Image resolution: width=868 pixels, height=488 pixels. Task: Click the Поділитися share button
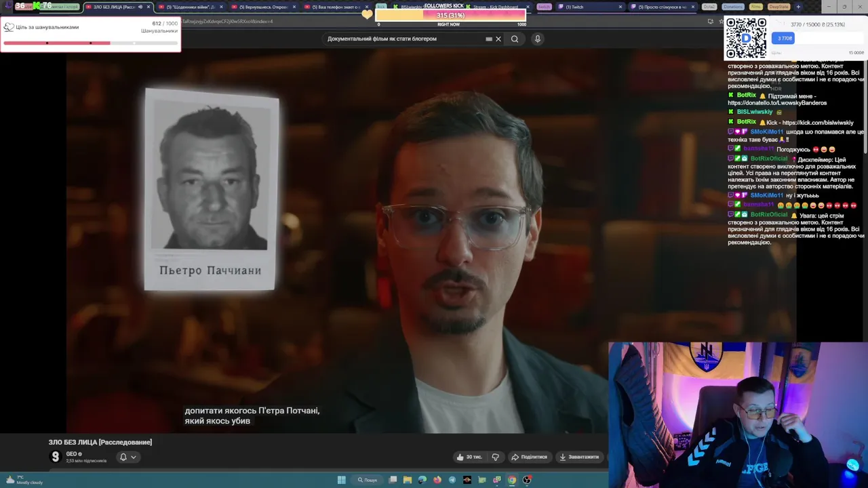click(x=529, y=457)
